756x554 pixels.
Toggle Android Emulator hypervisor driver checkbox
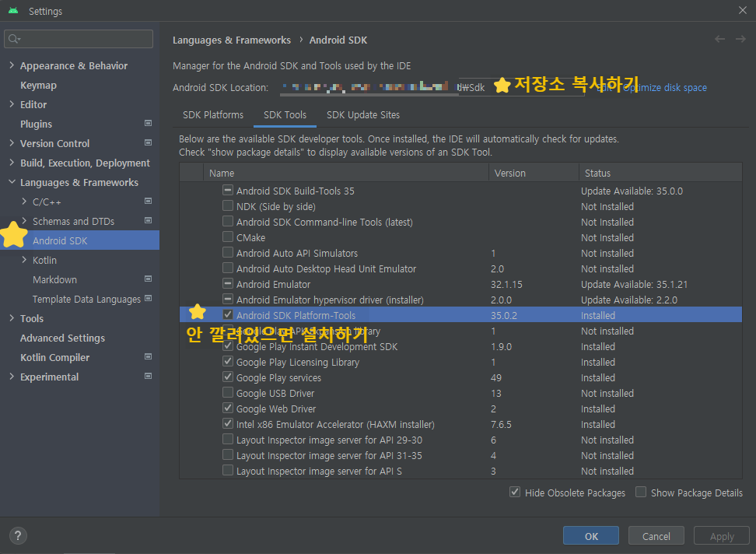[x=228, y=299]
